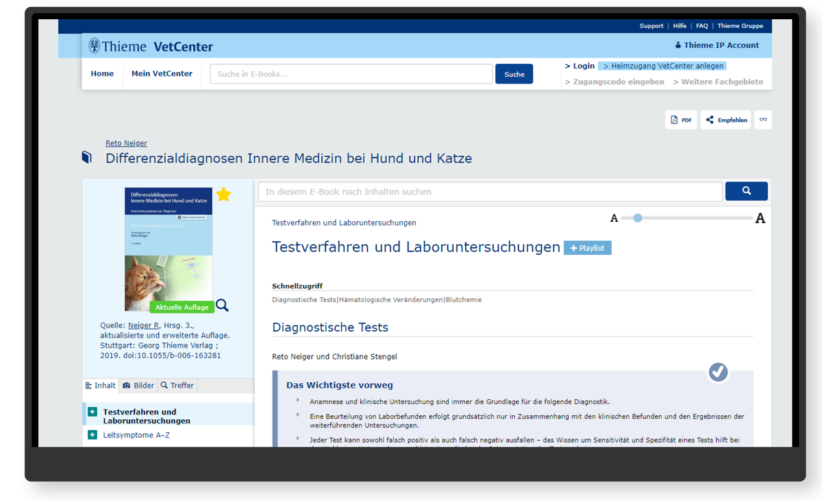Click the Login link
The height and width of the screenshot is (500, 822).
pyautogui.click(x=580, y=66)
